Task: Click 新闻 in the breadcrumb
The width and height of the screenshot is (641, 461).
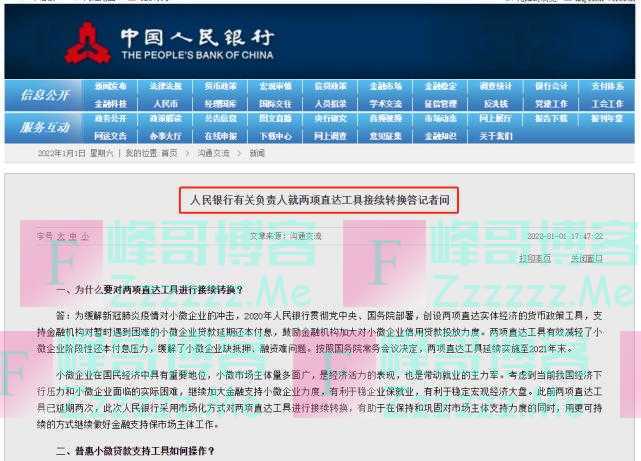Action: (257, 153)
